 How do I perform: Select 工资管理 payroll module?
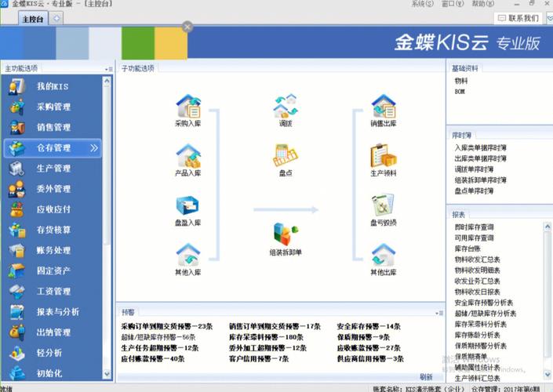coord(53,291)
